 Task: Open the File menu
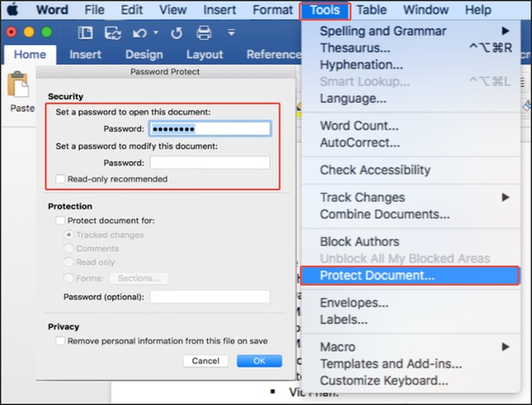94,10
